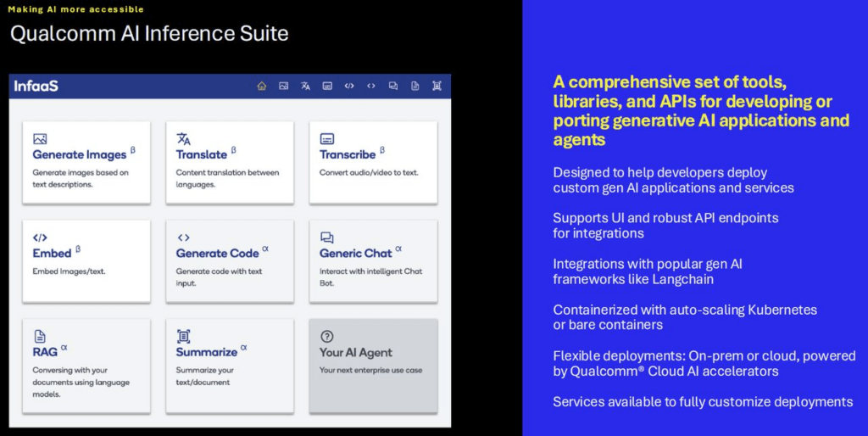Image resolution: width=868 pixels, height=436 pixels.
Task: Open the Transcribe card title
Action: pos(348,154)
